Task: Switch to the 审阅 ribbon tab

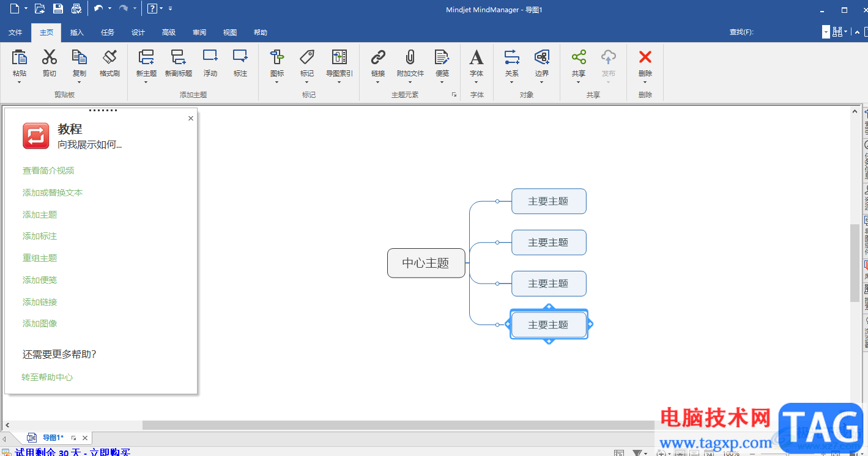Action: pos(199,32)
